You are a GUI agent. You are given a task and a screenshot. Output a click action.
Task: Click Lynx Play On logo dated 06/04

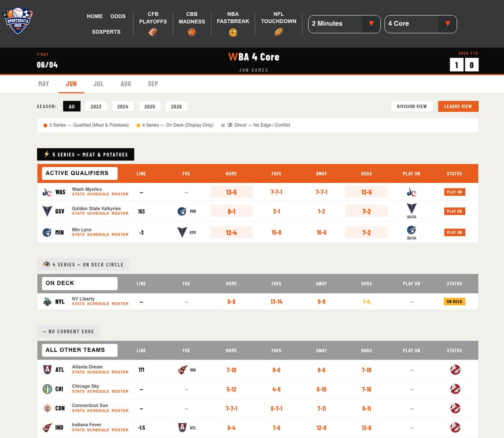pyautogui.click(x=412, y=230)
